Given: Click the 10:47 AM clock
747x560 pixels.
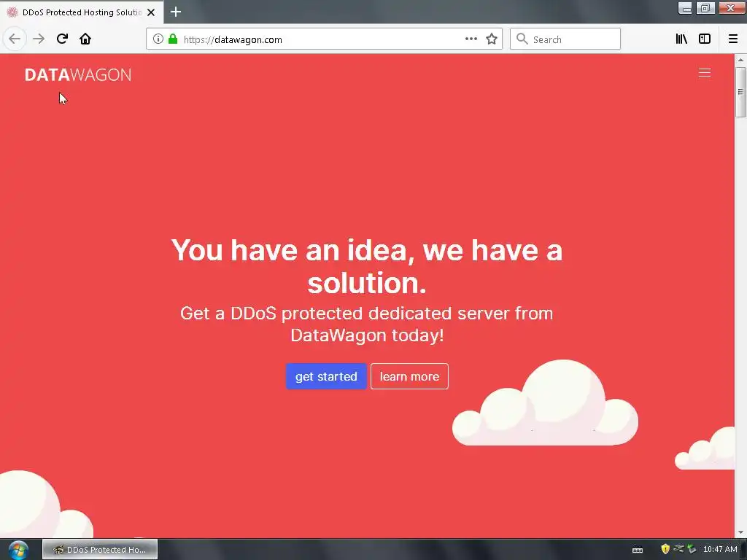Looking at the screenshot, I should click(720, 549).
